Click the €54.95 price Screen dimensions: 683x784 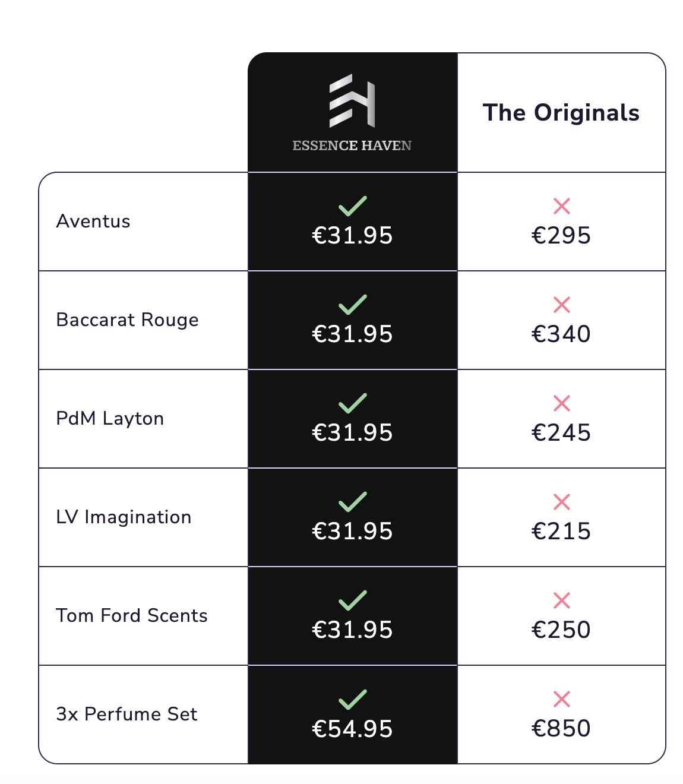pyautogui.click(x=352, y=729)
